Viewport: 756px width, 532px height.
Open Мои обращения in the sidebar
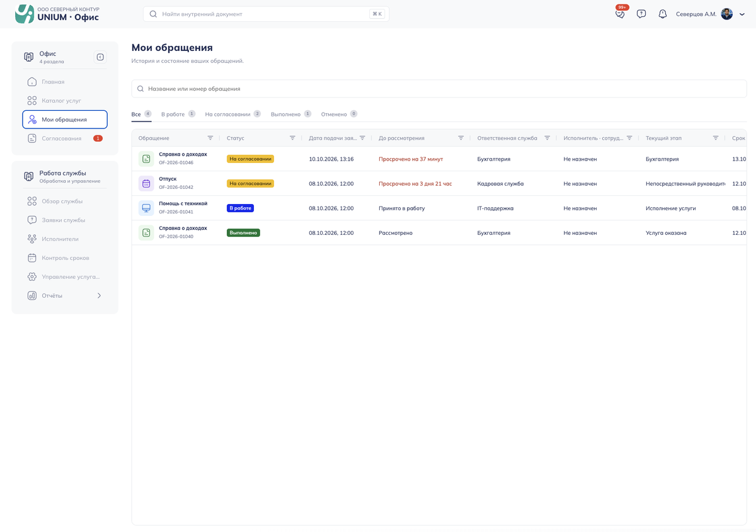point(65,120)
